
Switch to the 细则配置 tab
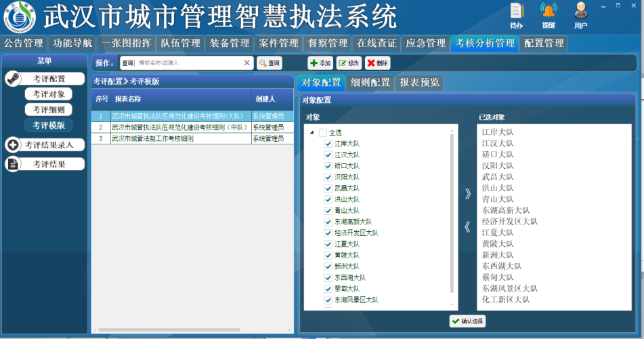coord(370,83)
